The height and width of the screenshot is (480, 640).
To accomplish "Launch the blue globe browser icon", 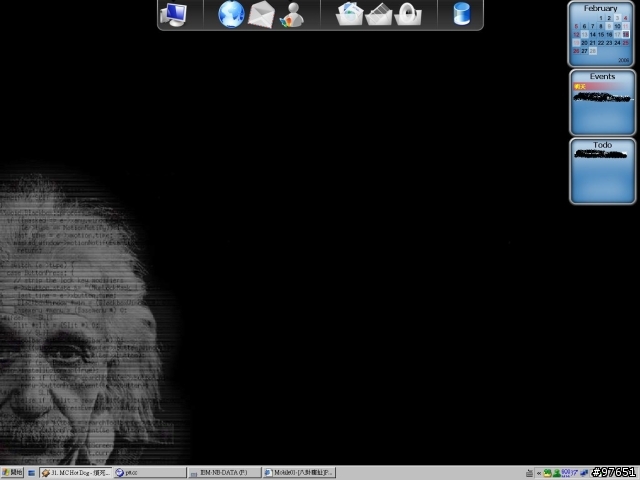I will 231,14.
